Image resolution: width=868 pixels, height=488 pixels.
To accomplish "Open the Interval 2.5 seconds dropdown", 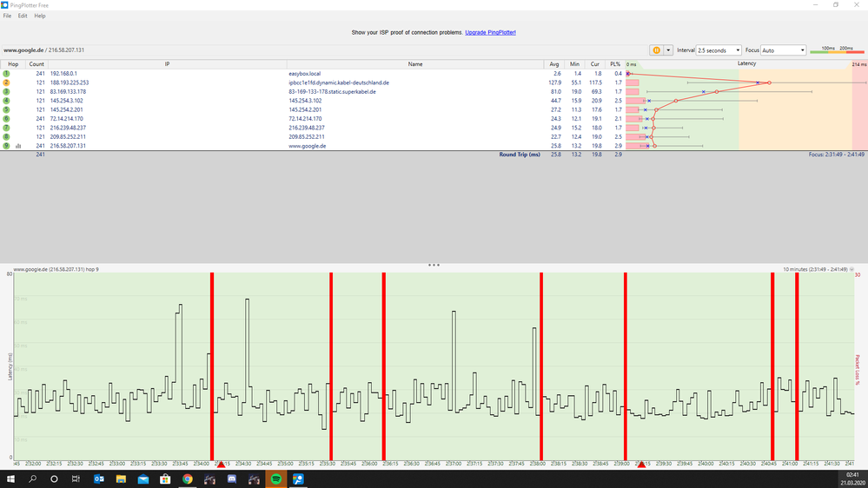I will [719, 50].
